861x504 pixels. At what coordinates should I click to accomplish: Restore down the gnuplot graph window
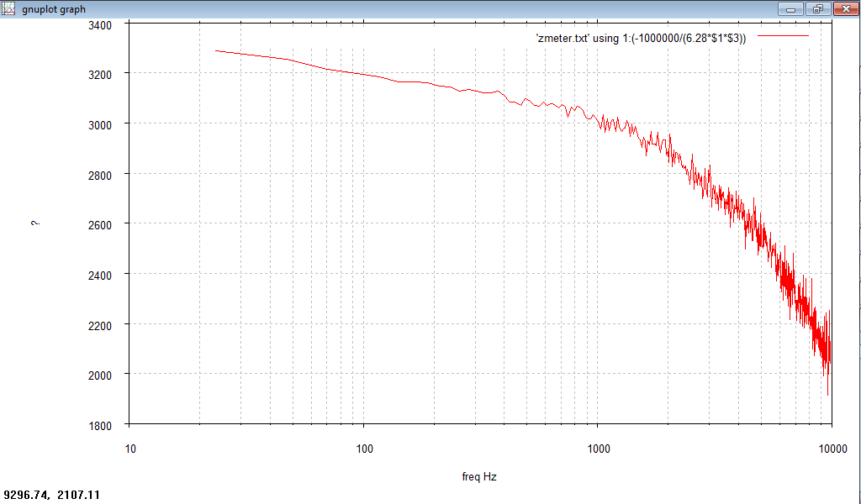[x=818, y=8]
